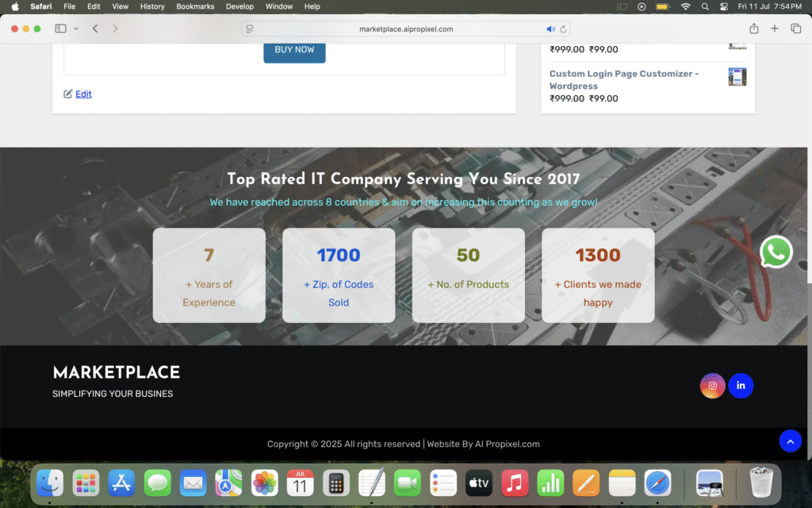The image size is (812, 508).
Task: Reload the page via the refresh icon
Action: click(562, 28)
